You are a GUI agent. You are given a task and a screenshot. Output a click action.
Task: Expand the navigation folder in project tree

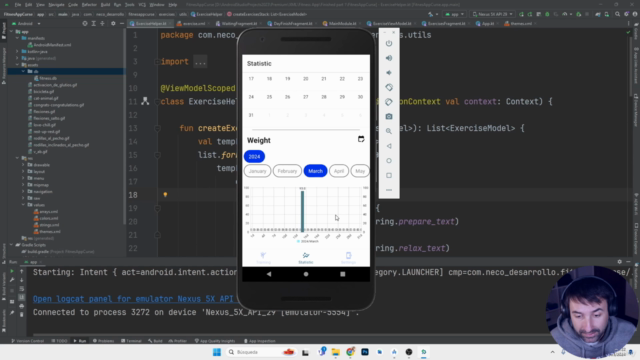coord(24,191)
